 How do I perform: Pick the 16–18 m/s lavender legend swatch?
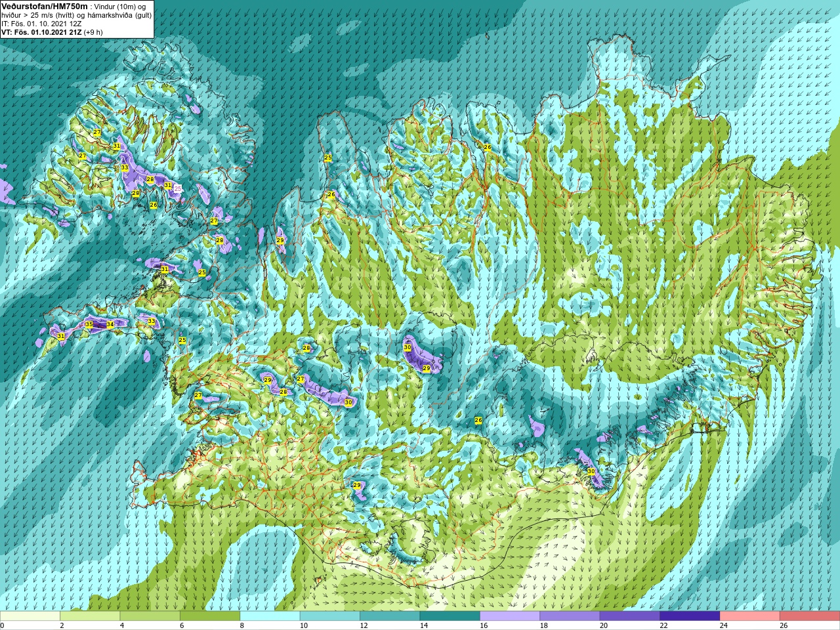coord(510,616)
